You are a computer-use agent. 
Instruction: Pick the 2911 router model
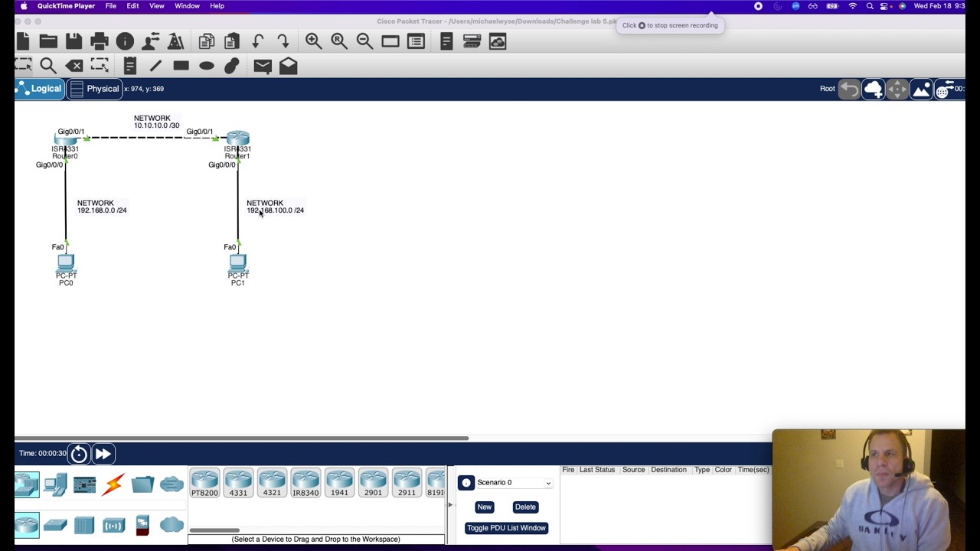(407, 484)
